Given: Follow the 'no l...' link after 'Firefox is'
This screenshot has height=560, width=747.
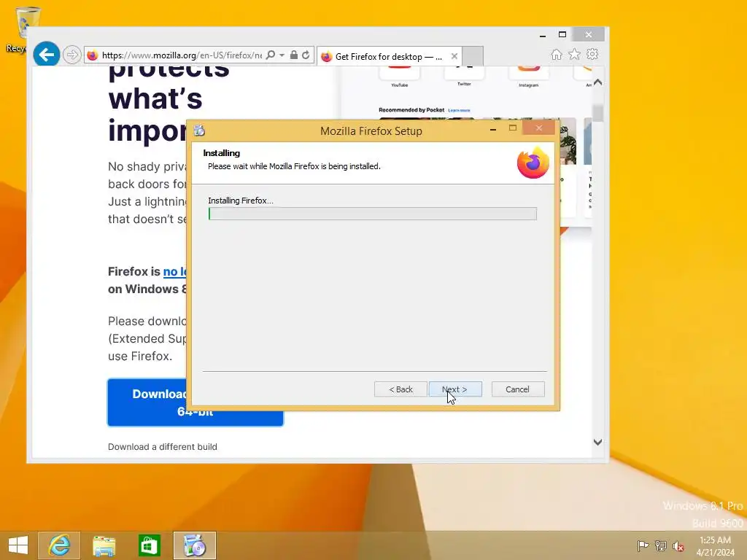Looking at the screenshot, I should coord(174,271).
